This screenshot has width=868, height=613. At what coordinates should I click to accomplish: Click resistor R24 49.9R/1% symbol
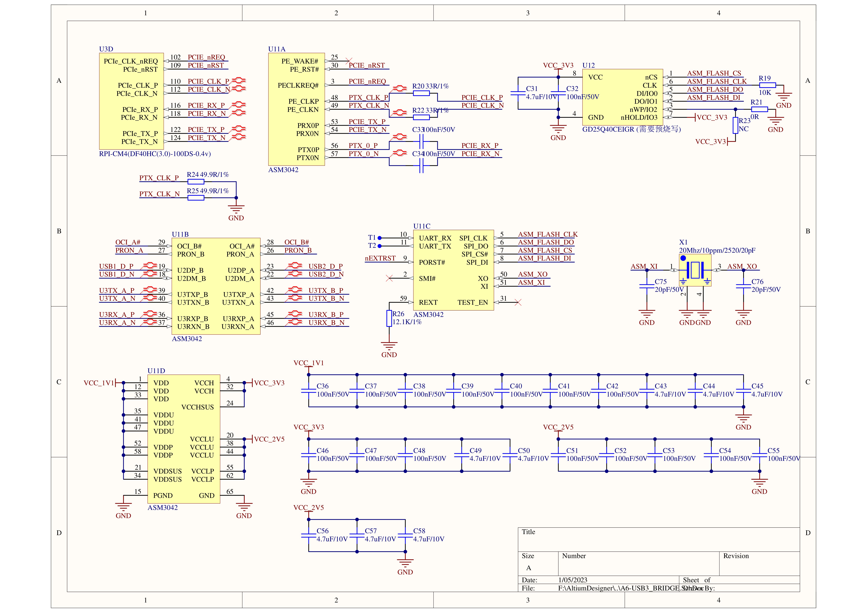196,182
